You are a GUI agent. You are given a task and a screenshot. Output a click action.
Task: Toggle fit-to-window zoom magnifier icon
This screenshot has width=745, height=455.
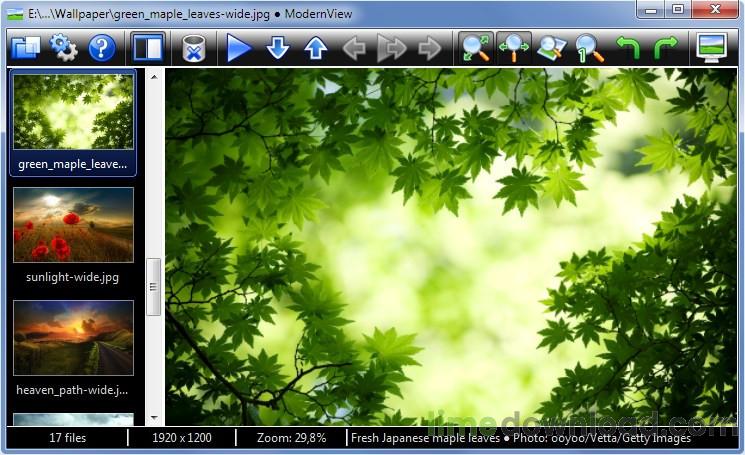coord(475,47)
